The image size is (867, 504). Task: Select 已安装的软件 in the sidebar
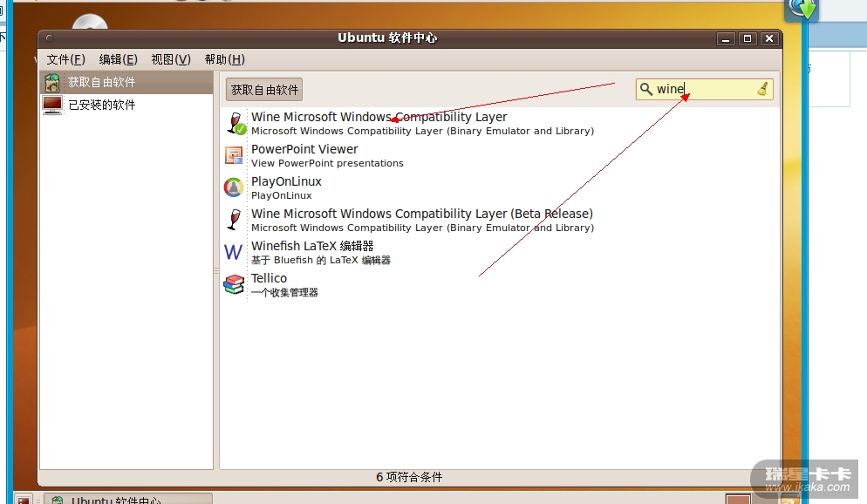pyautogui.click(x=126, y=105)
